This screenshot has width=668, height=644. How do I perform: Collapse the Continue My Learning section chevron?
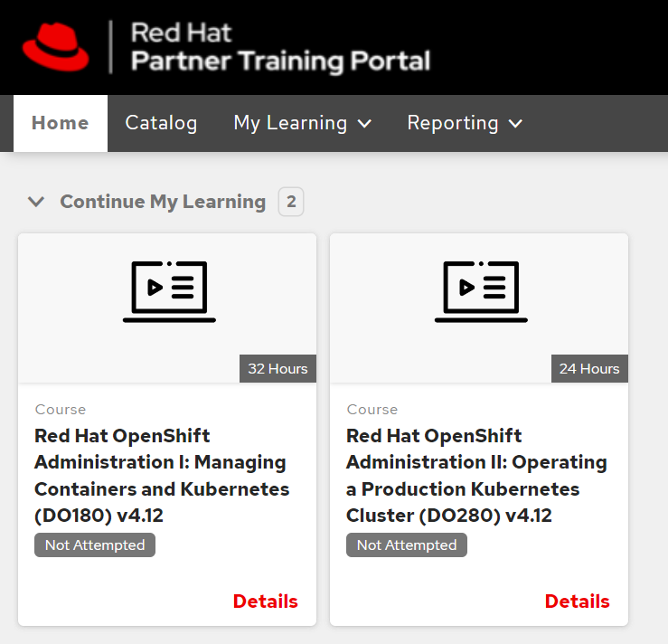pos(36,202)
